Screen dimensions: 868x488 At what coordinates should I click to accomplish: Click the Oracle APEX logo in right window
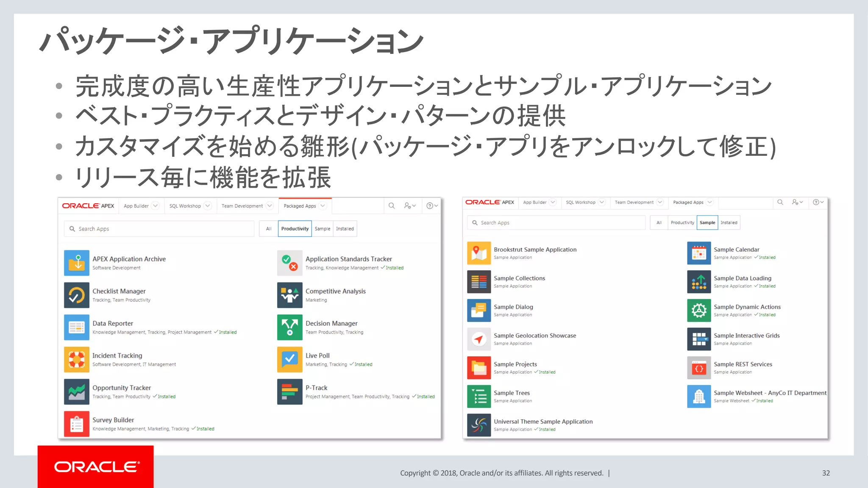pos(490,202)
